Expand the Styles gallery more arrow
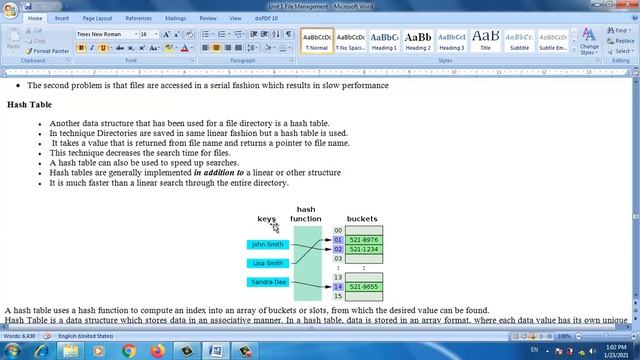640x360 pixels. click(574, 50)
